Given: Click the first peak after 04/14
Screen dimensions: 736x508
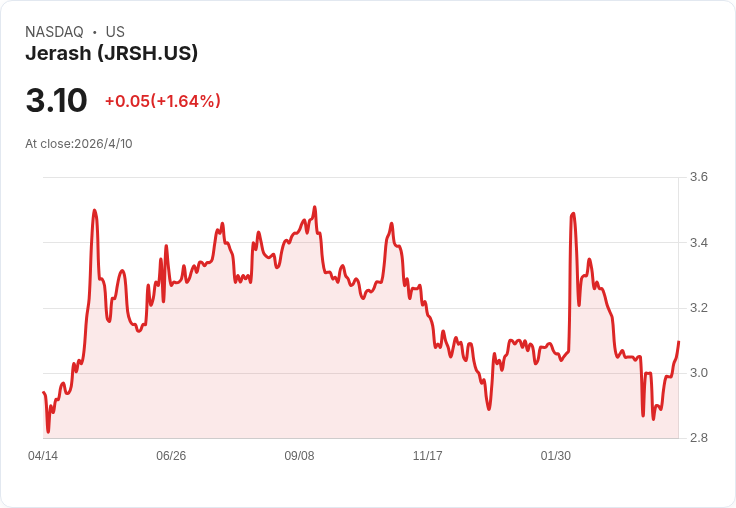Looking at the screenshot, I should 94,210.
